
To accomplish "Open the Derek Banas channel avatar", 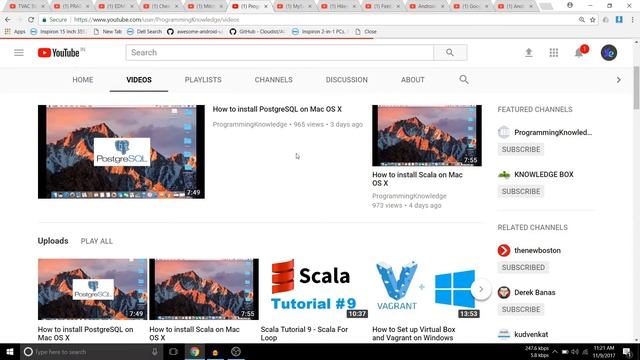I will pos(504,293).
